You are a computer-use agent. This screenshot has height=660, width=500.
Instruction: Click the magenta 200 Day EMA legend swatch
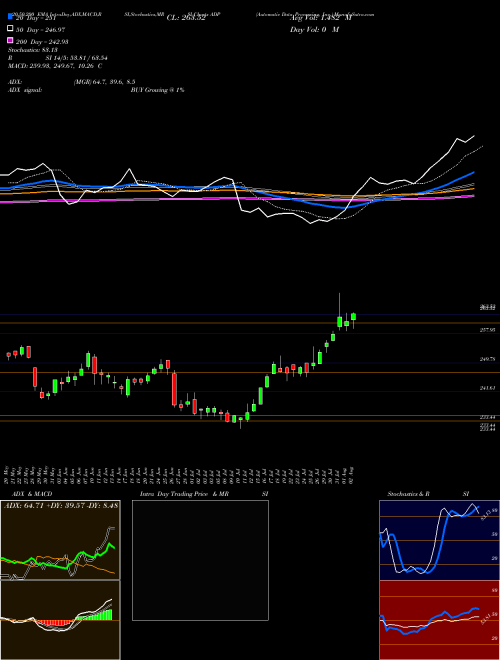click(11, 40)
